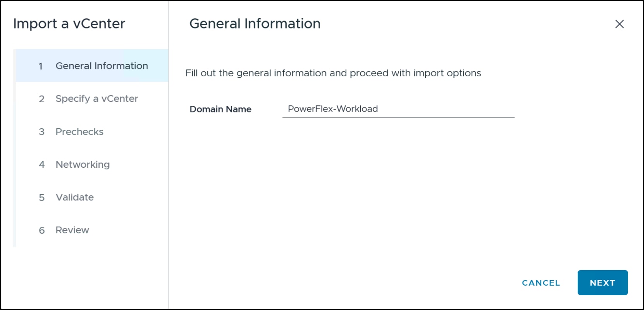The height and width of the screenshot is (310, 644).
Task: Click the General Information page heading
Action: [255, 24]
